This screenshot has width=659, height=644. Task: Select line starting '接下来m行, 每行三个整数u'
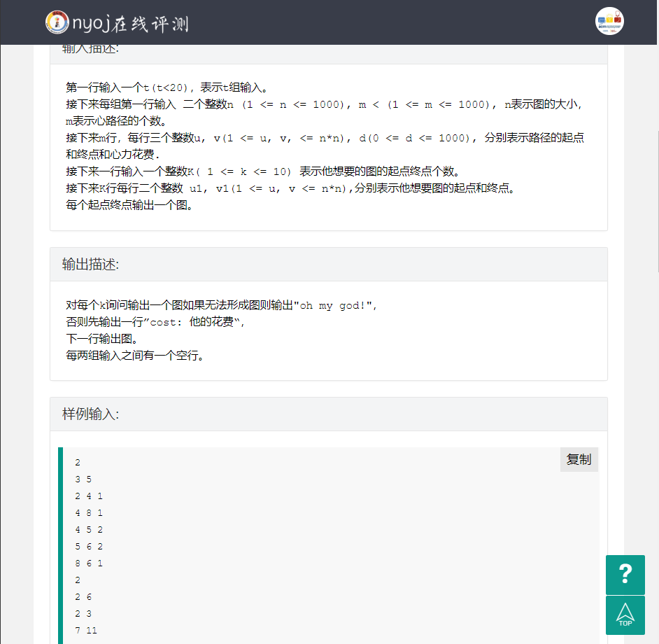(325, 138)
